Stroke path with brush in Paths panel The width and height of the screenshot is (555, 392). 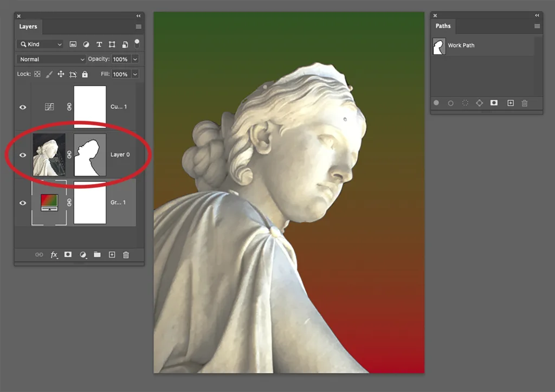(x=450, y=103)
